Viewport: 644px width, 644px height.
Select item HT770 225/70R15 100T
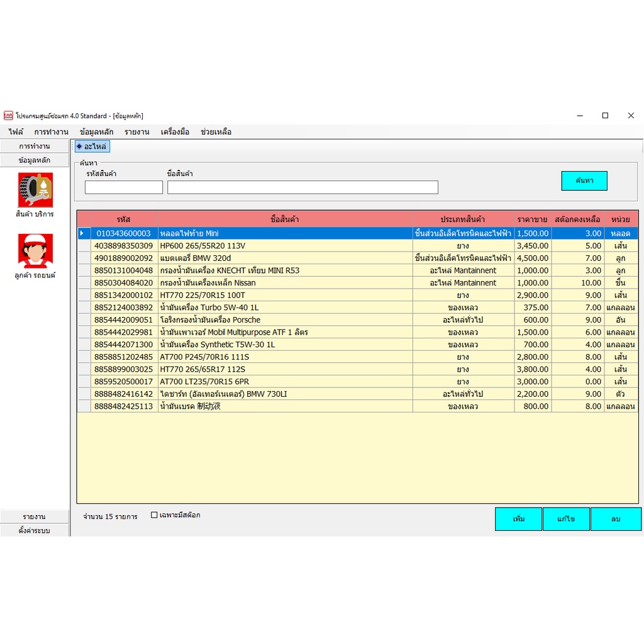(x=285, y=295)
